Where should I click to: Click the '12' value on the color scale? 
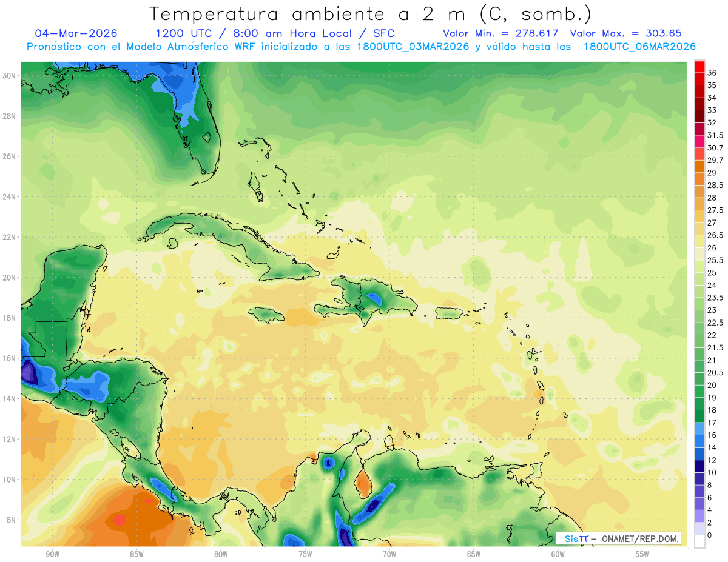[x=712, y=460]
